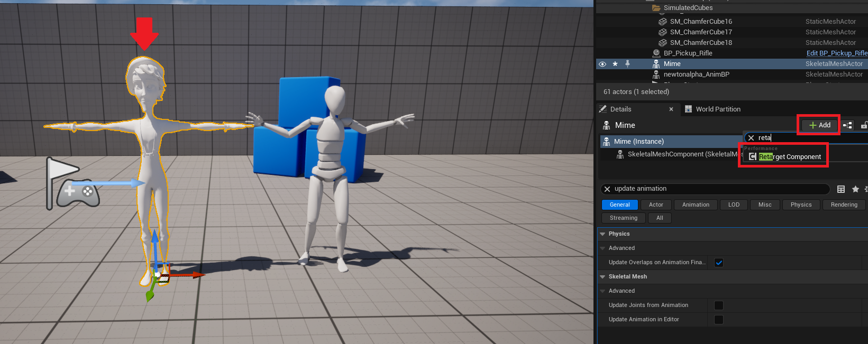Select the Actor filter button
Viewport: 868px width, 344px height.
tap(656, 205)
